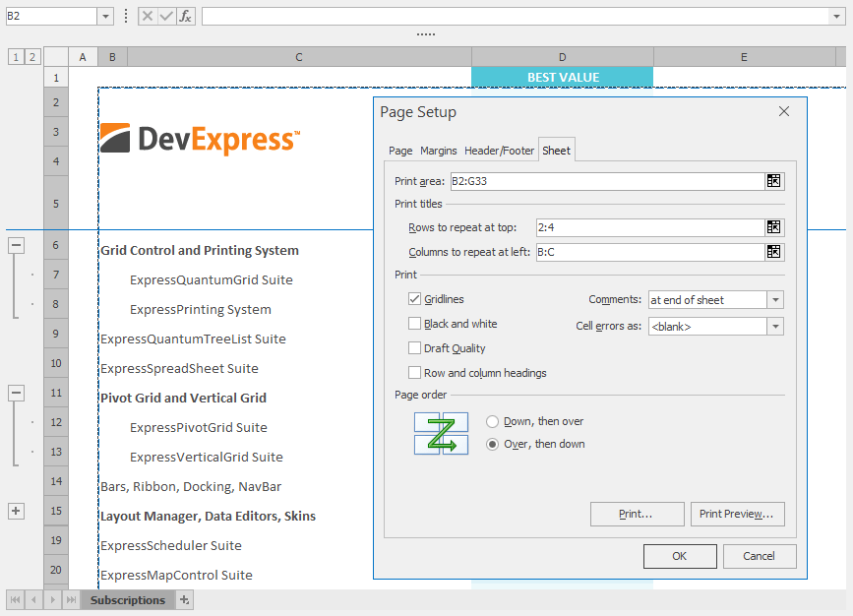The width and height of the screenshot is (853, 616).
Task: Show outline level 2 rows
Action: pyautogui.click(x=32, y=57)
